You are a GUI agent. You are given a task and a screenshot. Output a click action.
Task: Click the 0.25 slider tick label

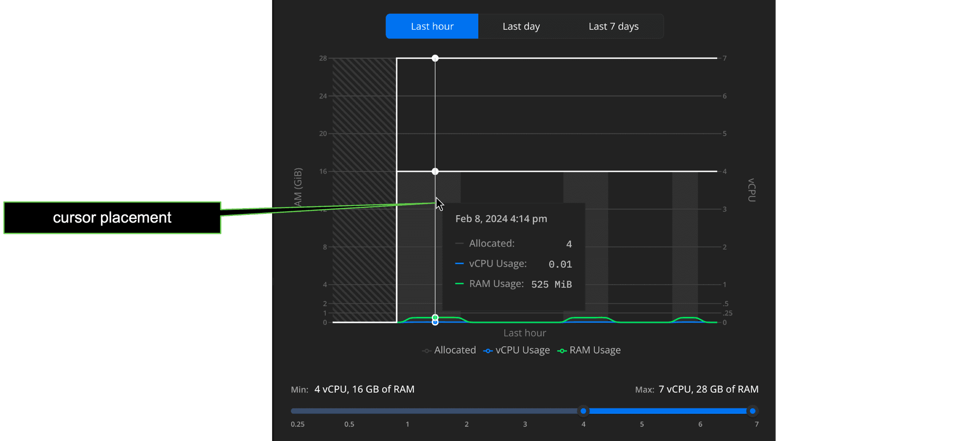coord(298,424)
